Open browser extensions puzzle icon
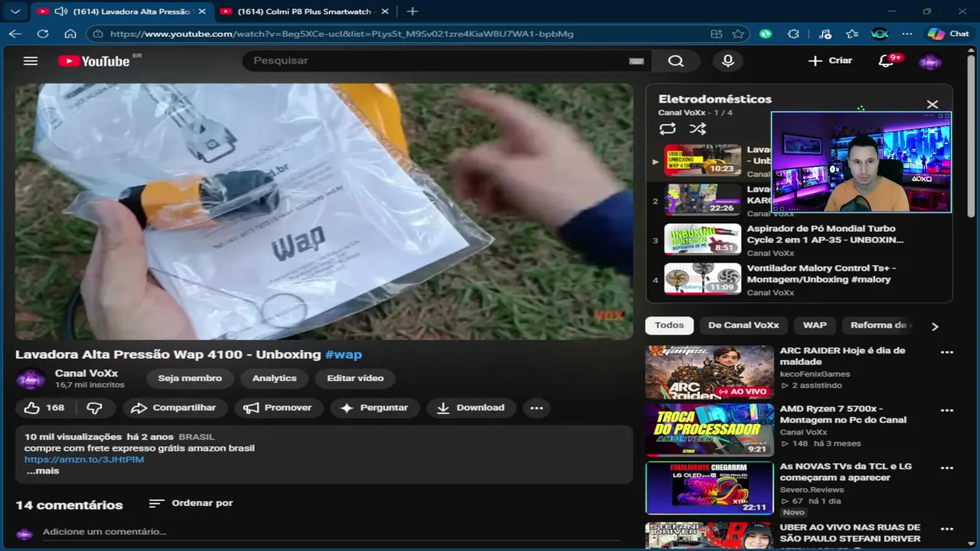The image size is (980, 551). tap(793, 34)
